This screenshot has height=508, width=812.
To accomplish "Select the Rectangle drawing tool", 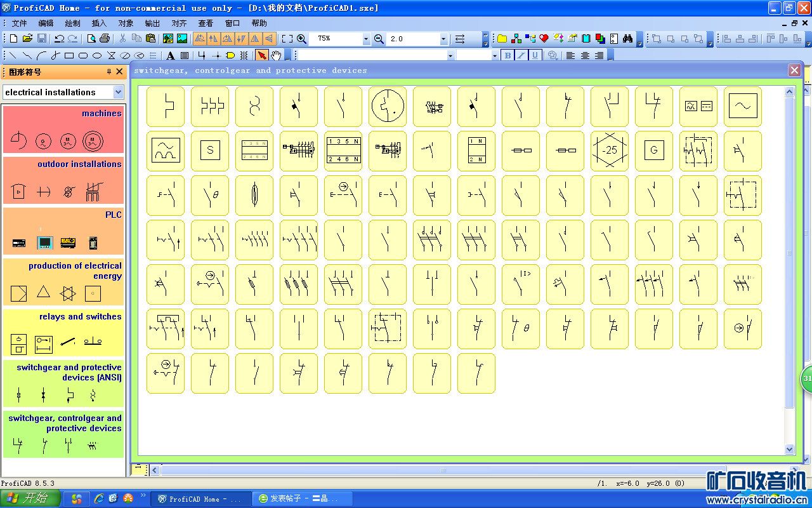I will coord(69,55).
